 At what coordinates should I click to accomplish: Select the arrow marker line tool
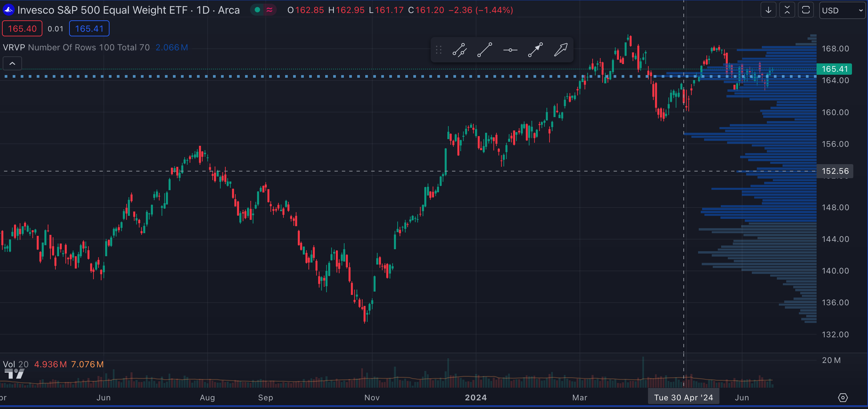click(x=535, y=50)
